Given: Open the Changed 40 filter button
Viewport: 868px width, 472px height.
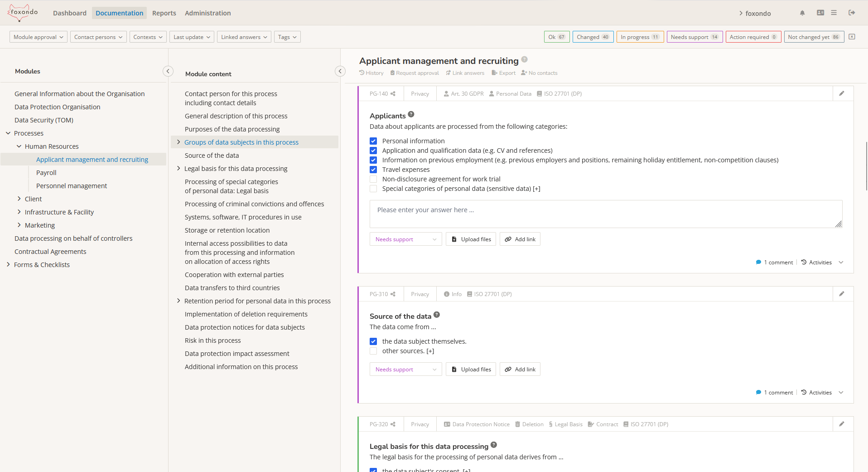Looking at the screenshot, I should (x=593, y=37).
